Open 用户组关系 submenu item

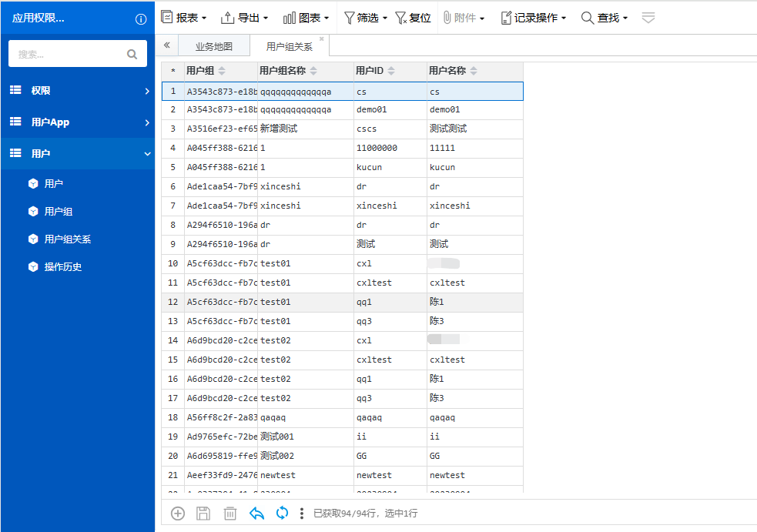pyautogui.click(x=68, y=239)
